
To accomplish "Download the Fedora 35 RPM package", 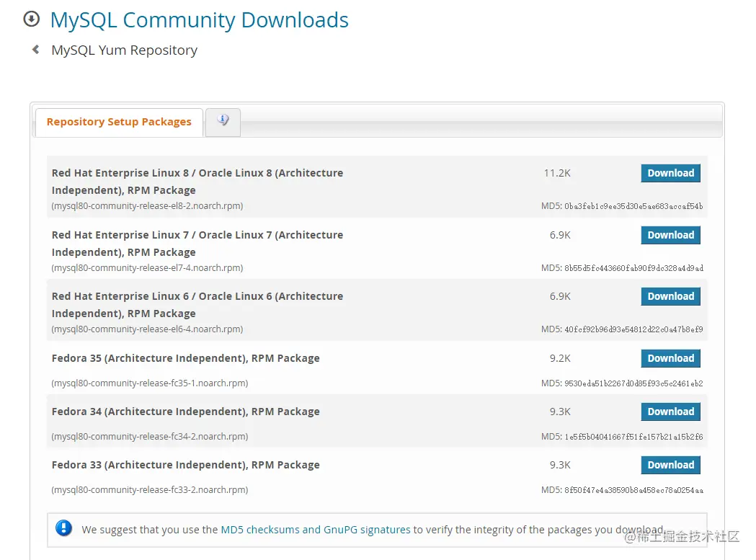I will (671, 358).
